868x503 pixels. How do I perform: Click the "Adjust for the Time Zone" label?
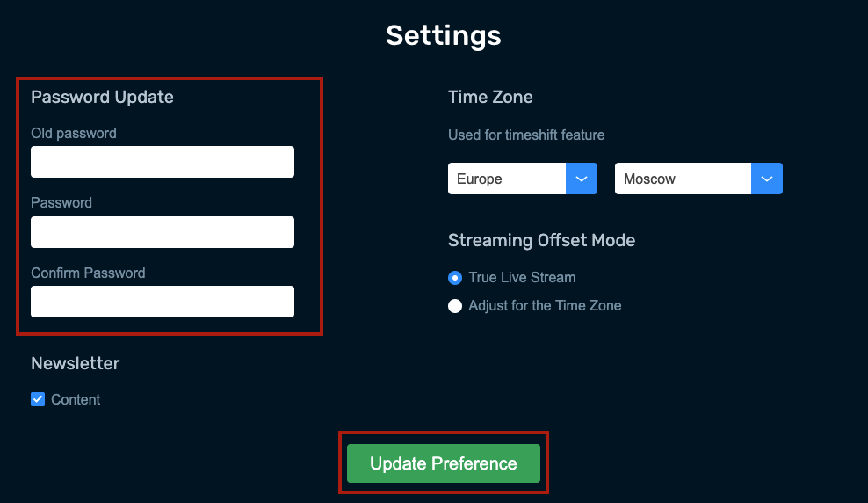tap(545, 306)
